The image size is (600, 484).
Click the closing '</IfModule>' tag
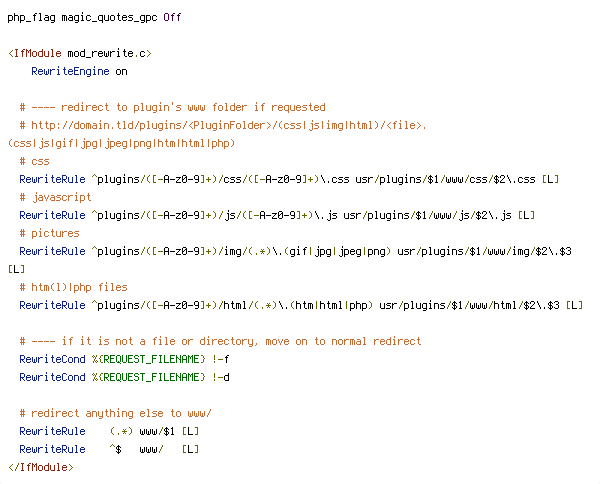coord(41,467)
